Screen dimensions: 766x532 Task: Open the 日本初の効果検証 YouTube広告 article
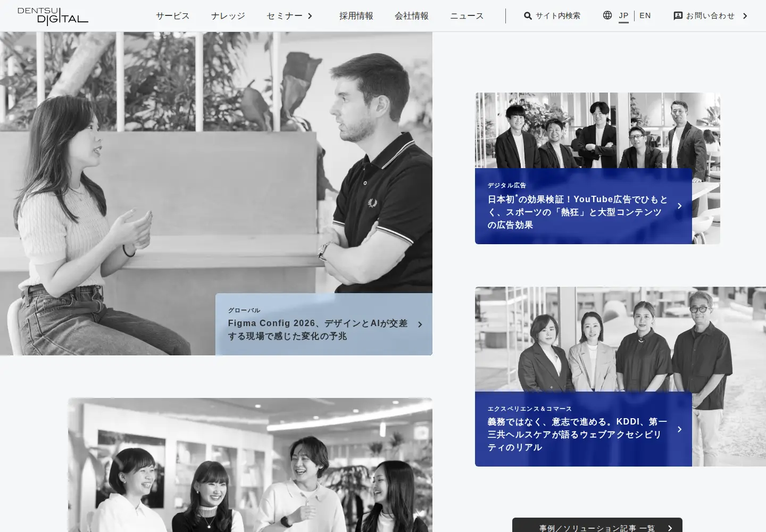pyautogui.click(x=578, y=212)
